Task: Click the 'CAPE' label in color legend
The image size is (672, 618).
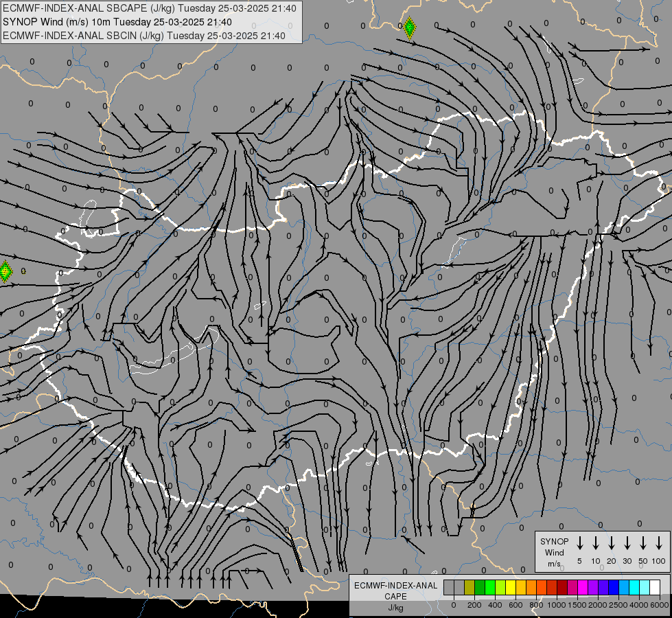Action: pyautogui.click(x=395, y=597)
